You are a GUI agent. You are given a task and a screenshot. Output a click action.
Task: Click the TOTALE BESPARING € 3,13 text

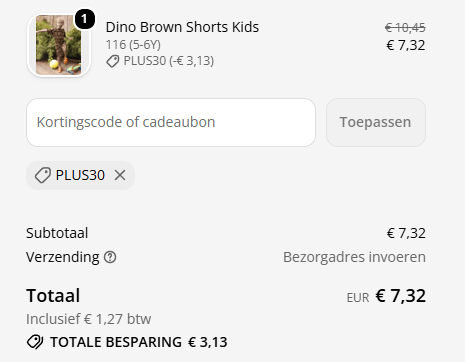pos(139,342)
